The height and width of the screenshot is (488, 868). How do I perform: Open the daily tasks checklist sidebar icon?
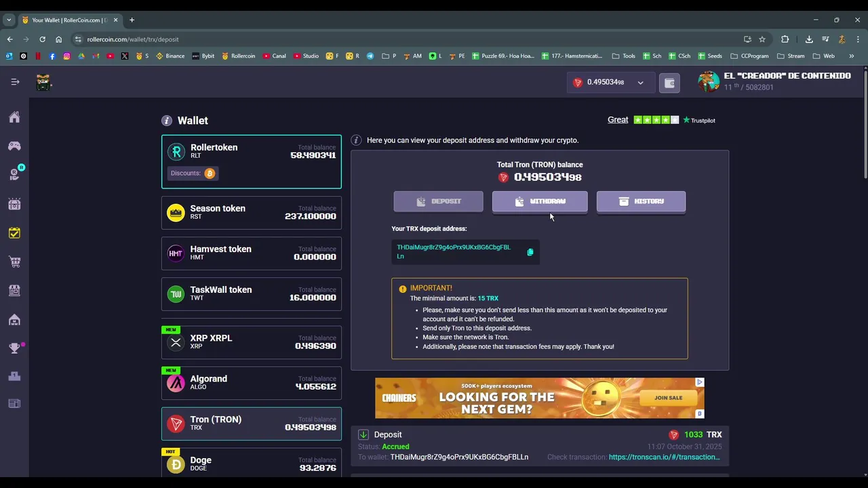pyautogui.click(x=14, y=233)
